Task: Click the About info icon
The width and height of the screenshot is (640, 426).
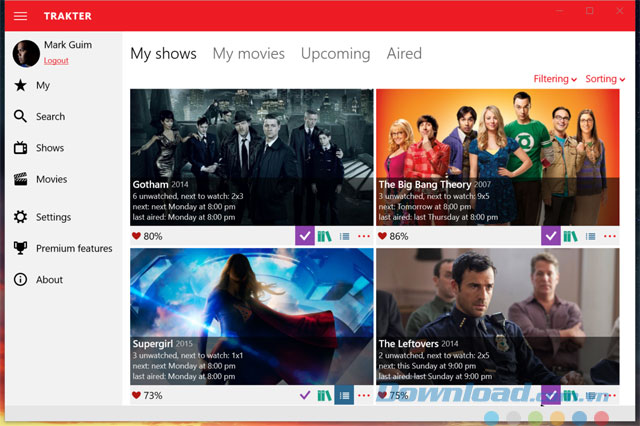Action: coord(20,280)
